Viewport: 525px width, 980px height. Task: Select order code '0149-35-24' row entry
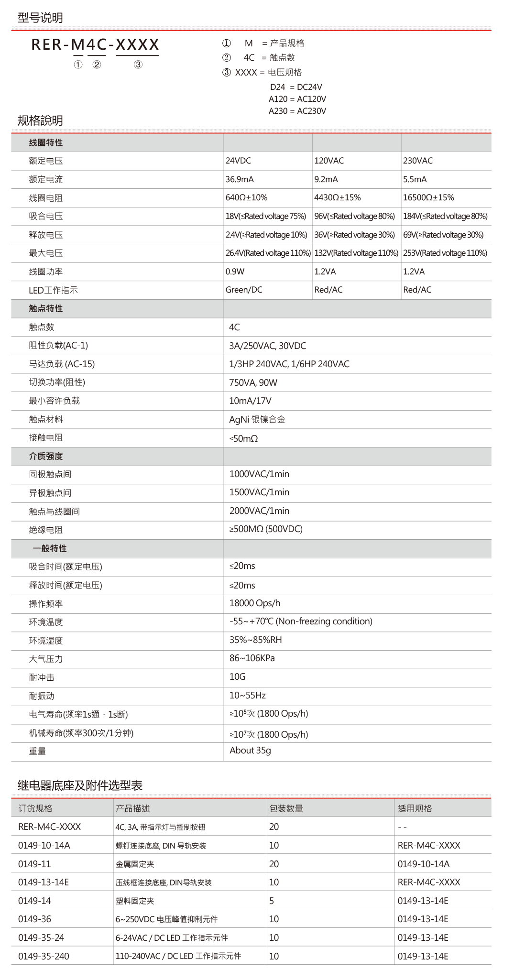click(41, 937)
